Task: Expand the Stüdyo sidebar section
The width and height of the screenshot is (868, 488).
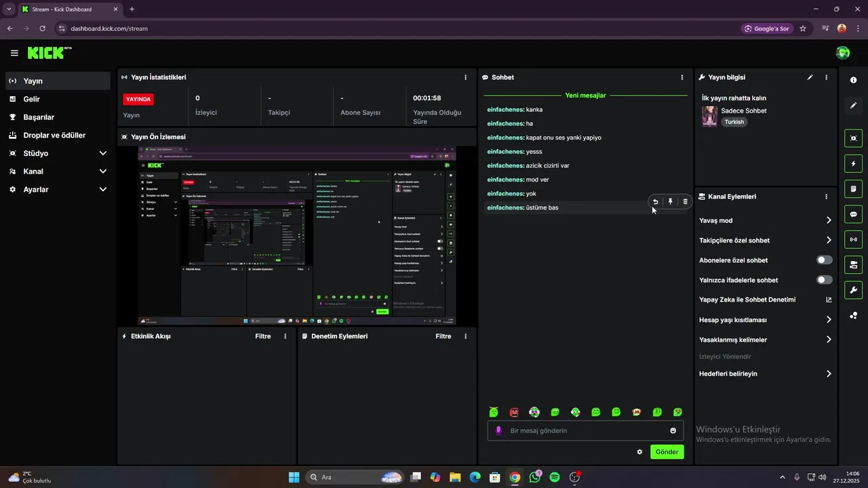Action: pyautogui.click(x=58, y=153)
